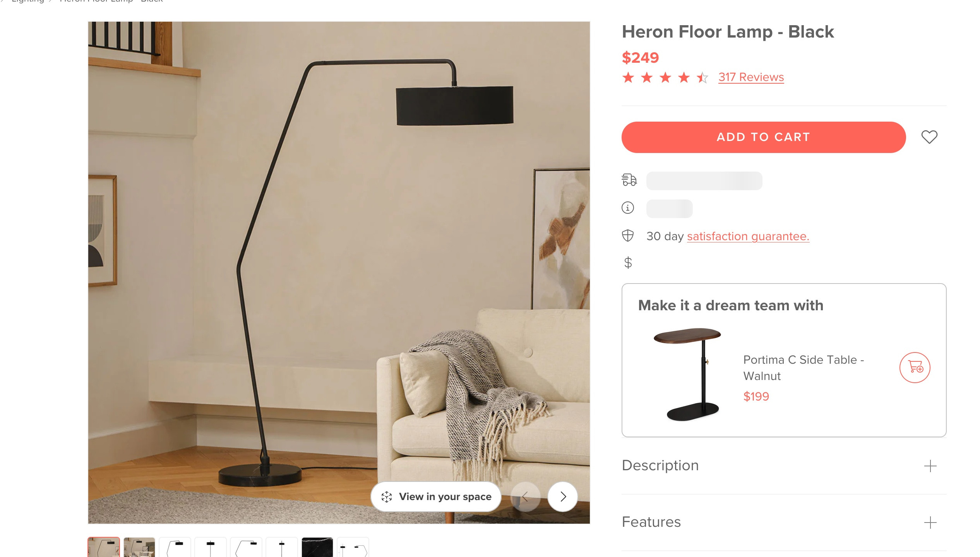This screenshot has width=980, height=557.
Task: Expand the Features section with plus
Action: (x=930, y=523)
